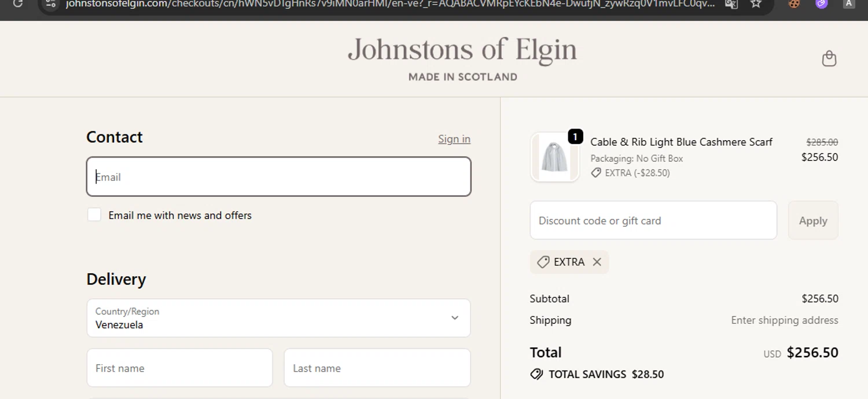The image size is (868, 399).
Task: Click the First name field
Action: (179, 368)
